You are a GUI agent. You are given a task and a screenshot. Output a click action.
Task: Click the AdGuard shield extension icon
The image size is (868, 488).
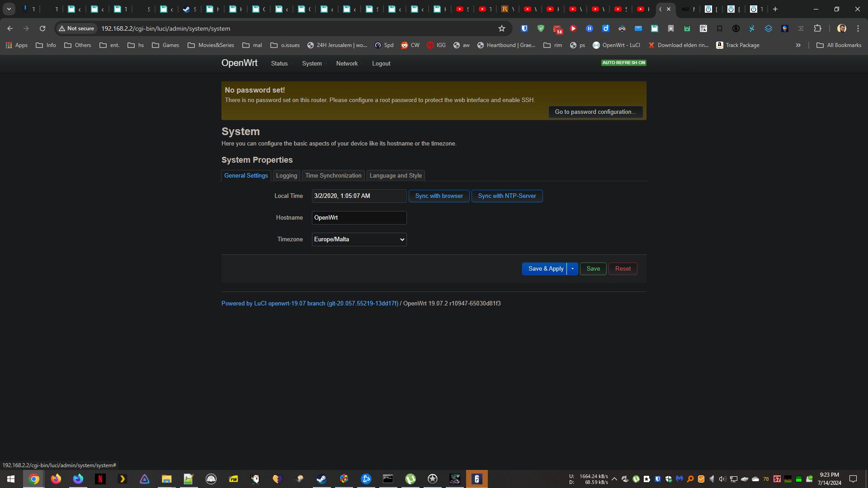(541, 28)
